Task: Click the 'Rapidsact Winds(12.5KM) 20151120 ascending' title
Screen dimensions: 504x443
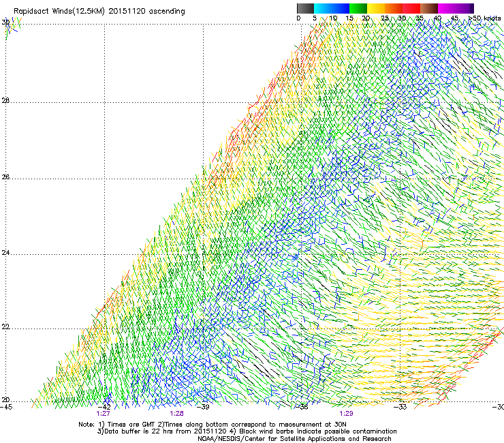Action: [x=99, y=12]
